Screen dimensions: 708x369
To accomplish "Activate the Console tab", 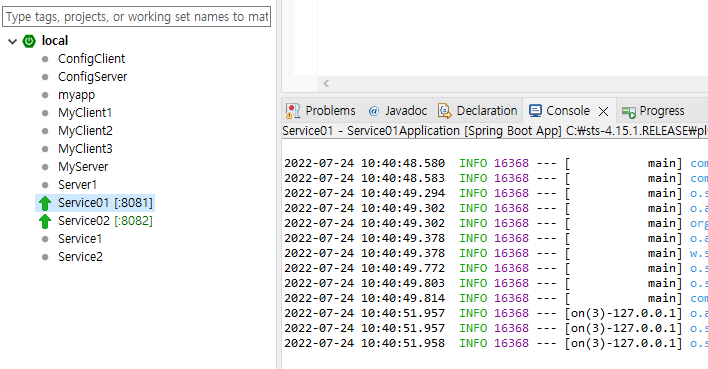I will pos(568,111).
